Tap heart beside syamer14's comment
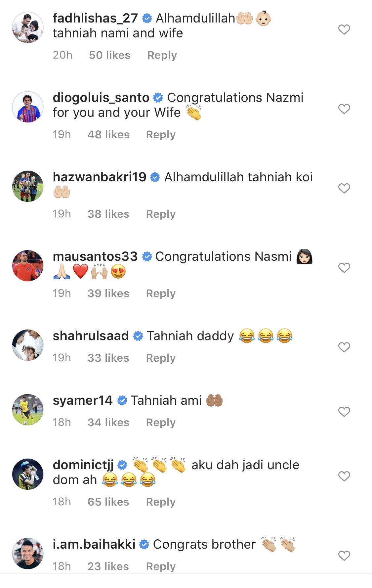This screenshot has height=588, width=372. click(x=344, y=412)
